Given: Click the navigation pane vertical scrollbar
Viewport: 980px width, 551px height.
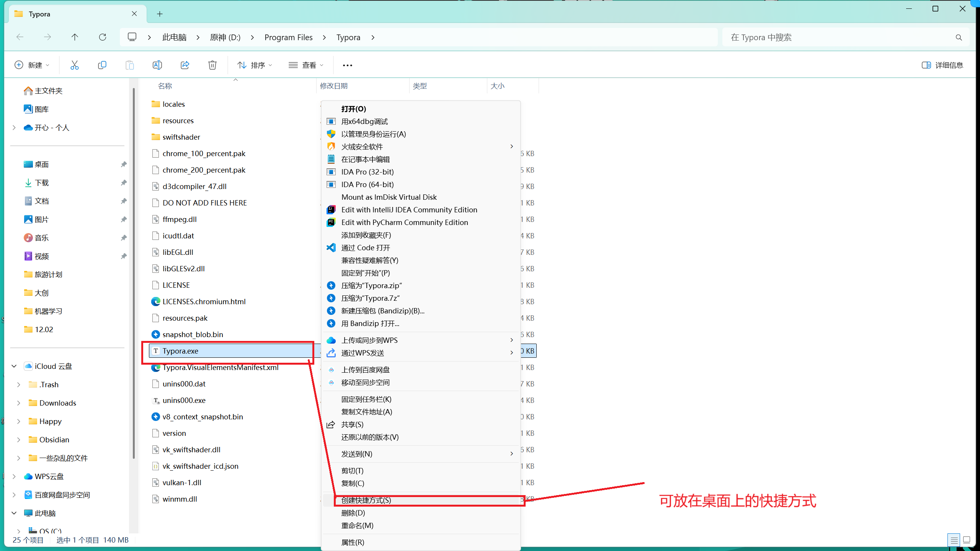Looking at the screenshot, I should tap(134, 273).
